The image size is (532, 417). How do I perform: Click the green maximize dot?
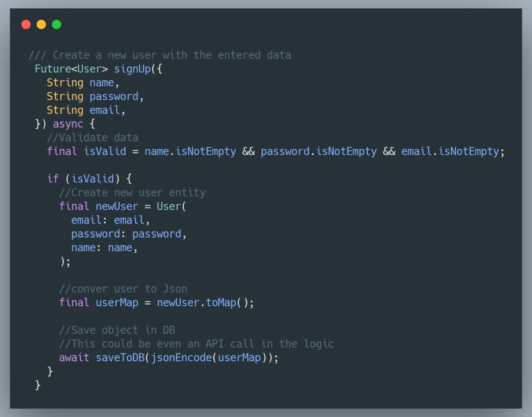[57, 24]
